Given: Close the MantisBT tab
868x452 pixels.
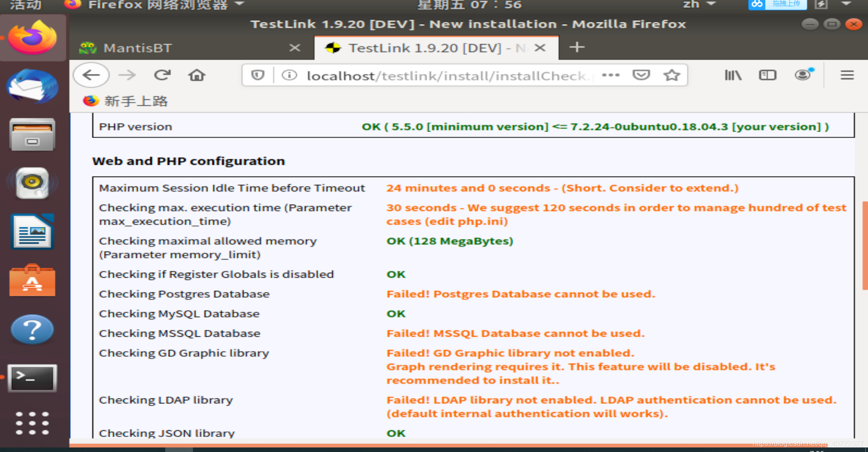Looking at the screenshot, I should click(x=295, y=48).
